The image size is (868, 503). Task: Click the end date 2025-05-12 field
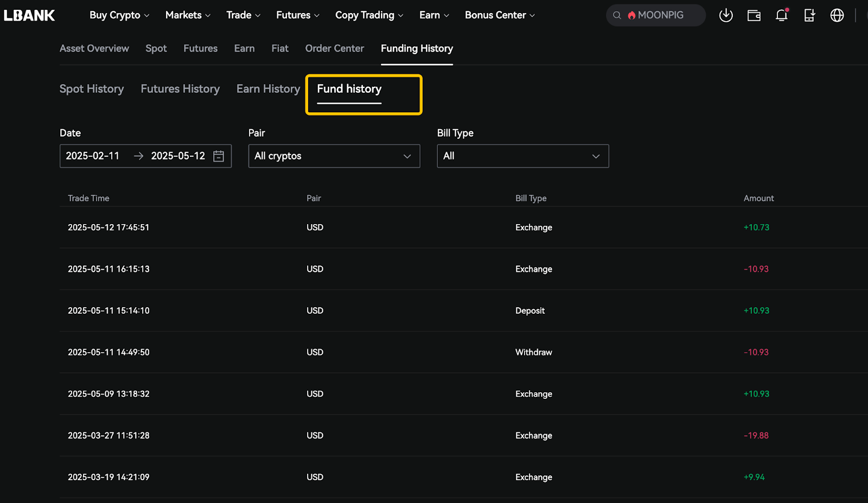(178, 156)
